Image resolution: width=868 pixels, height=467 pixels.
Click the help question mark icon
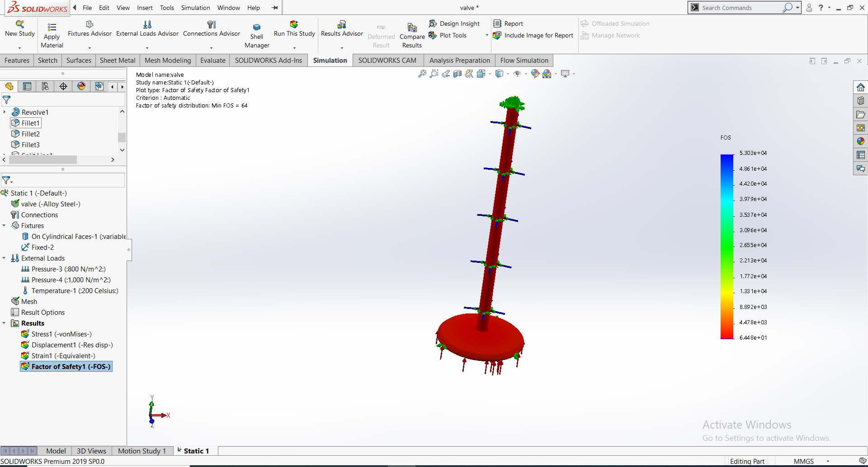click(821, 8)
